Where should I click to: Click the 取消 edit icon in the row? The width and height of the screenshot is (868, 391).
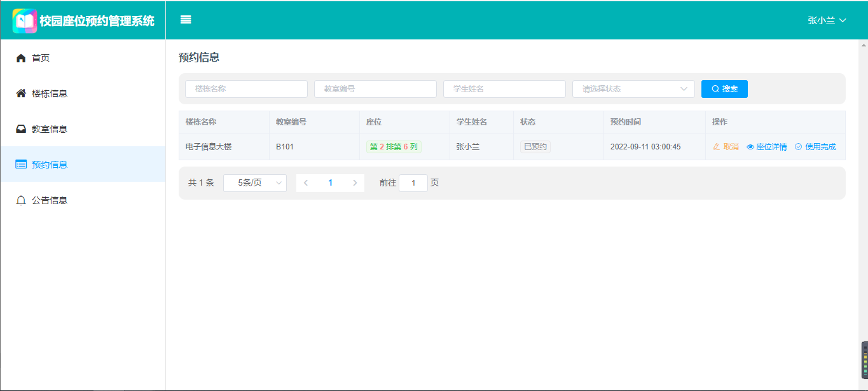[x=717, y=147]
